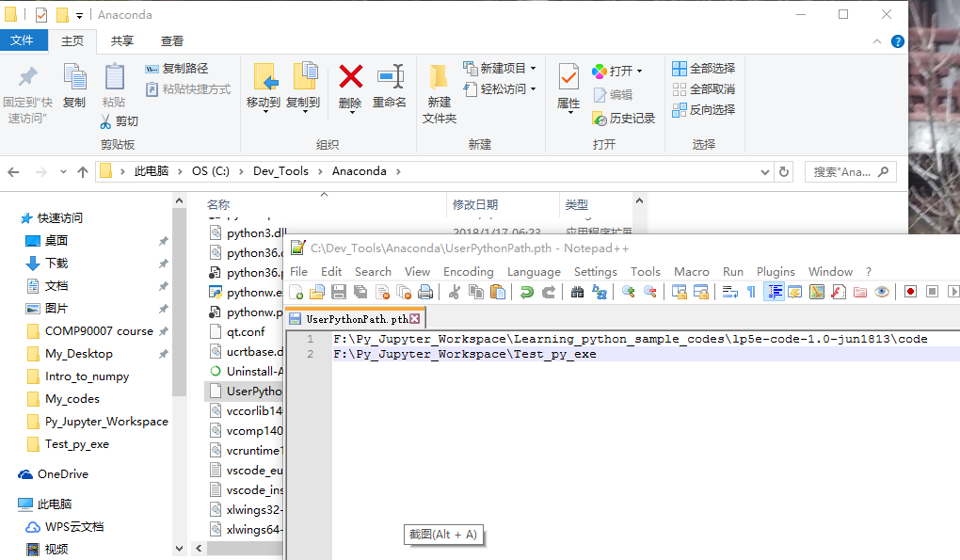Image resolution: width=960 pixels, height=560 pixels.
Task: Open recent locations dropdown beside forward arrow
Action: click(x=63, y=172)
